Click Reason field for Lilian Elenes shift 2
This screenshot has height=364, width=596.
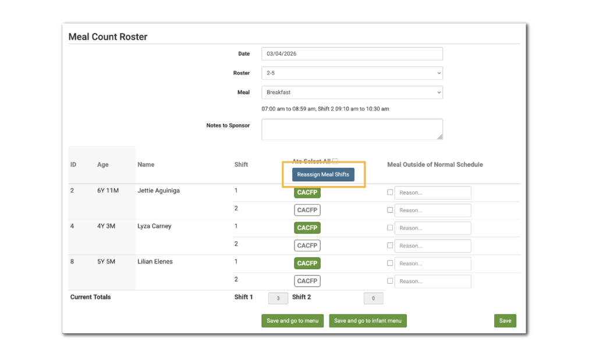point(432,281)
